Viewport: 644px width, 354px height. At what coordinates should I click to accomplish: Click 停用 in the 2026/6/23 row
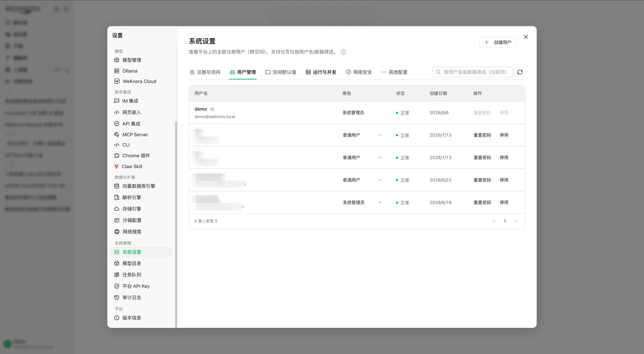[504, 180]
